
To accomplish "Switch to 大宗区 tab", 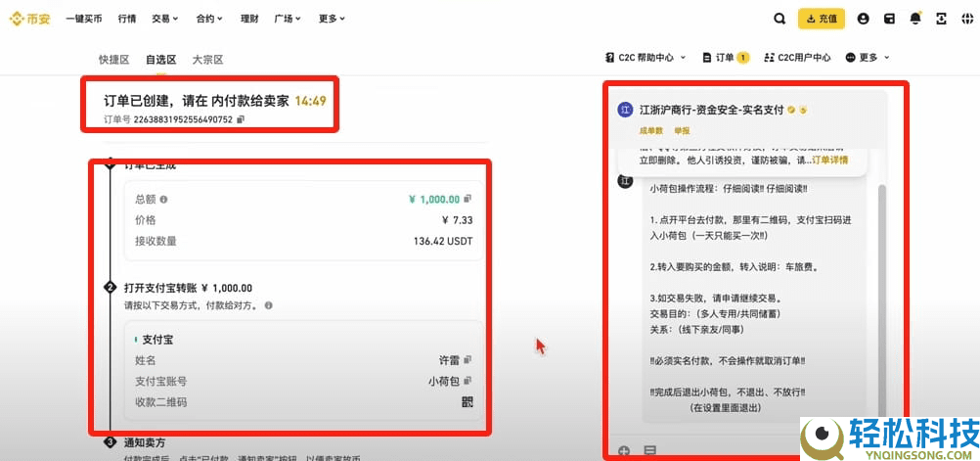I will tap(207, 60).
